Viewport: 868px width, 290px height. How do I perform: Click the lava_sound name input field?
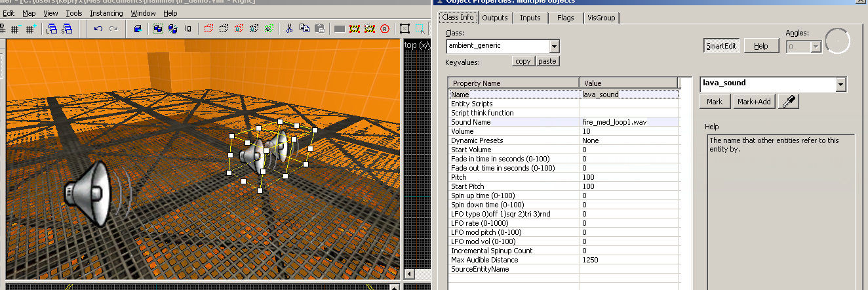768,85
